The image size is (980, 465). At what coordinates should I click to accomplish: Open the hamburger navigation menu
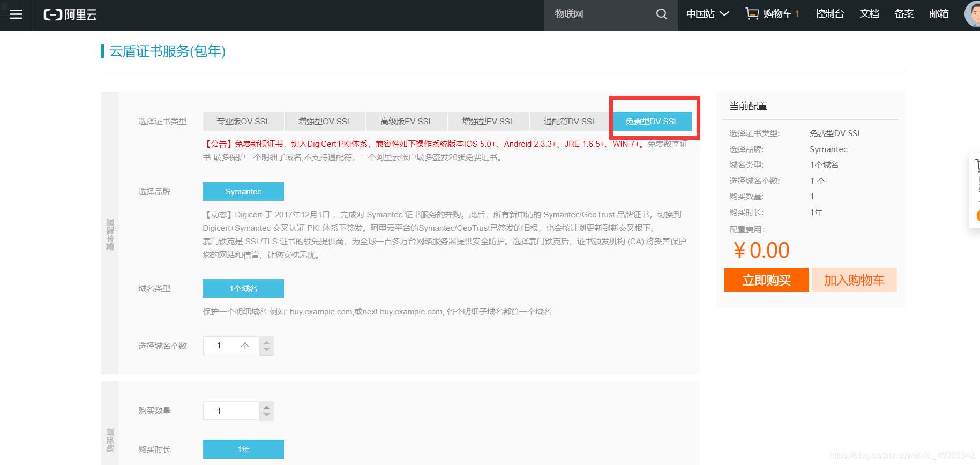pyautogui.click(x=16, y=14)
